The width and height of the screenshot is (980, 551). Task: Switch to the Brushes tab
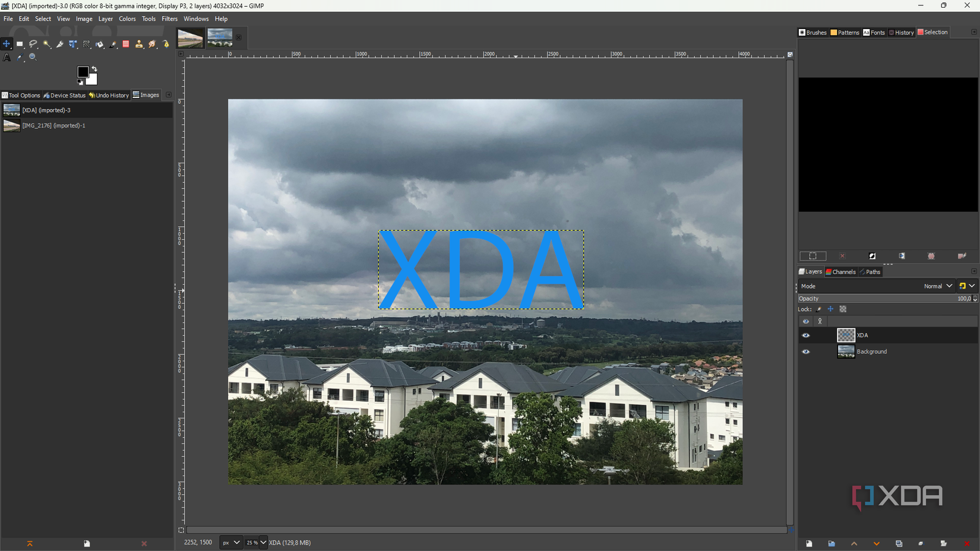pyautogui.click(x=813, y=33)
